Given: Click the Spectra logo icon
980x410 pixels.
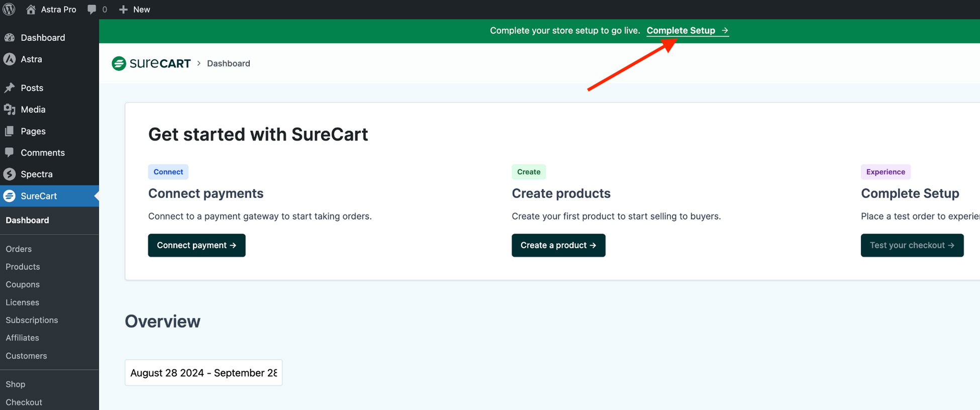Looking at the screenshot, I should click(x=10, y=174).
